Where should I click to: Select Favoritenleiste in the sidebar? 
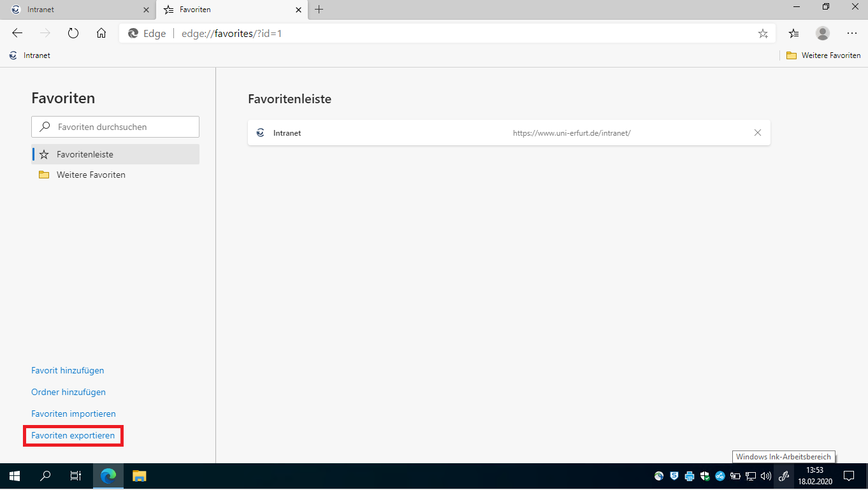[115, 154]
